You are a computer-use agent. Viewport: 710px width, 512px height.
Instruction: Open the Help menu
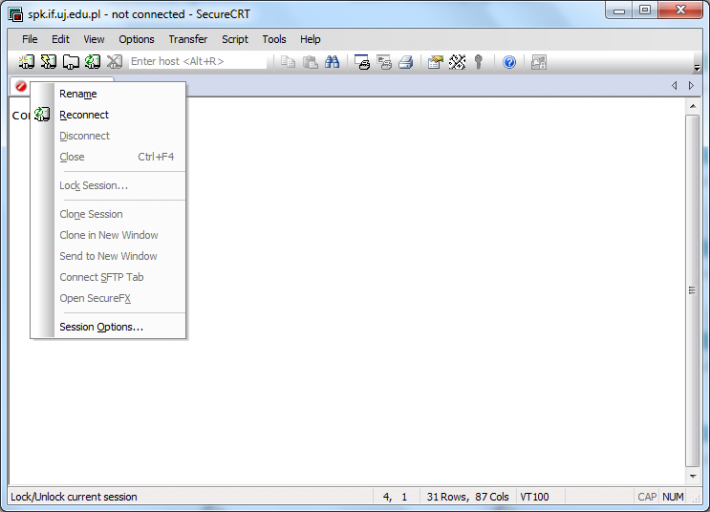pyautogui.click(x=310, y=39)
